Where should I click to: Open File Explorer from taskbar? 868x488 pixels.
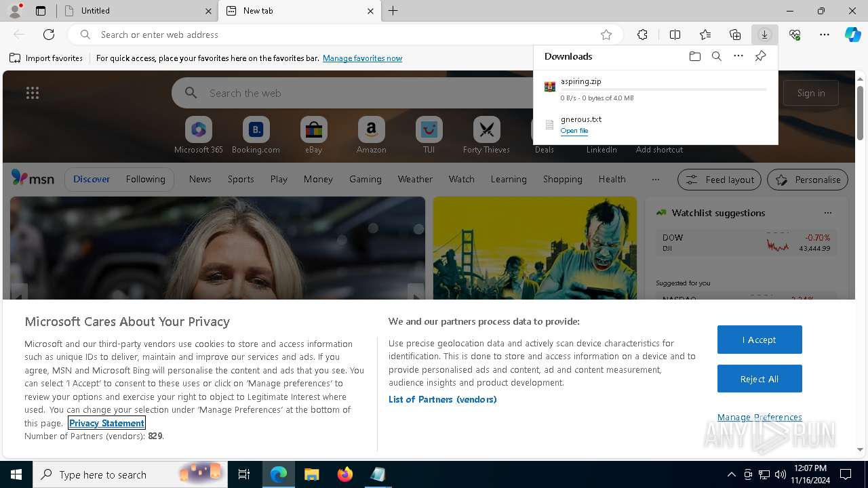[x=312, y=474]
